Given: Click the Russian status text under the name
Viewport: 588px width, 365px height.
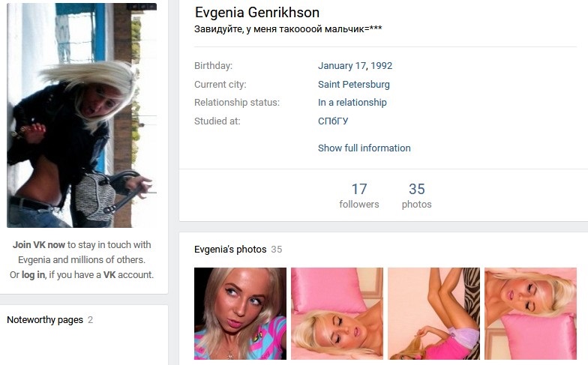Looking at the screenshot, I should tap(288, 28).
